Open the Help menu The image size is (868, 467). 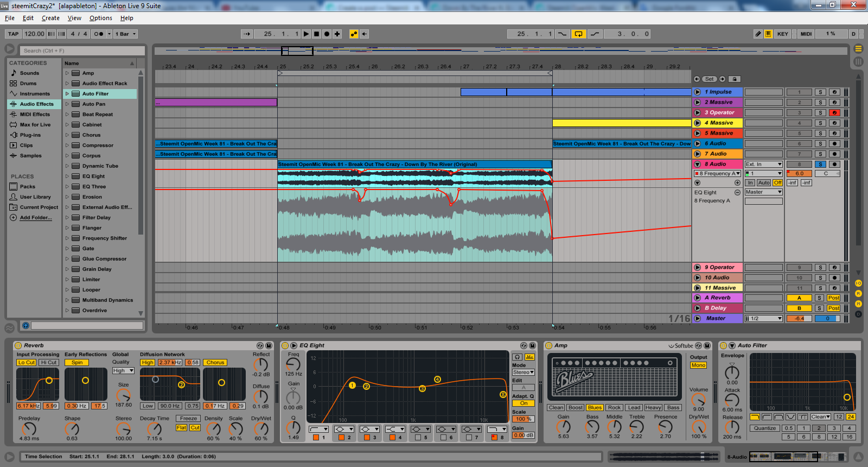[127, 18]
